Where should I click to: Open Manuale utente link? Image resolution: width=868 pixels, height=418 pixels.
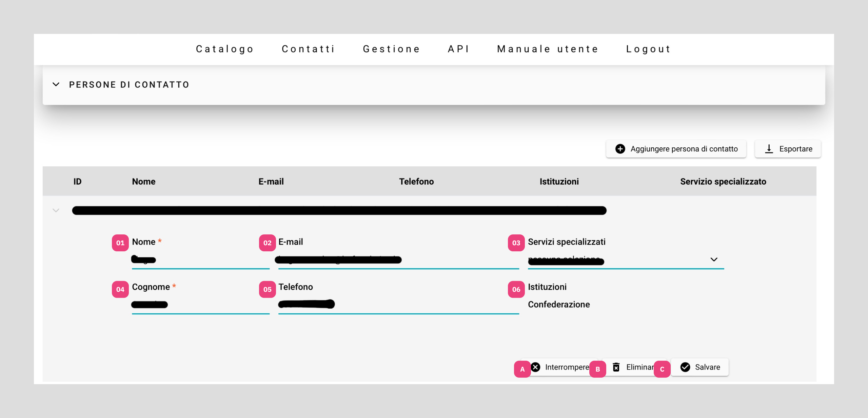point(548,49)
